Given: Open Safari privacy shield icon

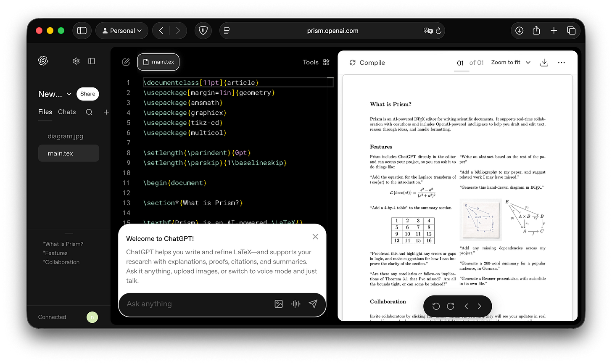Looking at the screenshot, I should [x=203, y=31].
